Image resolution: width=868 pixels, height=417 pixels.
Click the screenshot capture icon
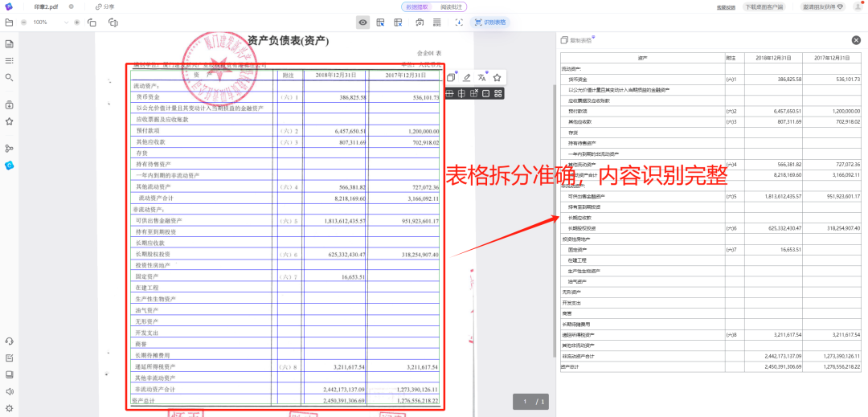[420, 22]
